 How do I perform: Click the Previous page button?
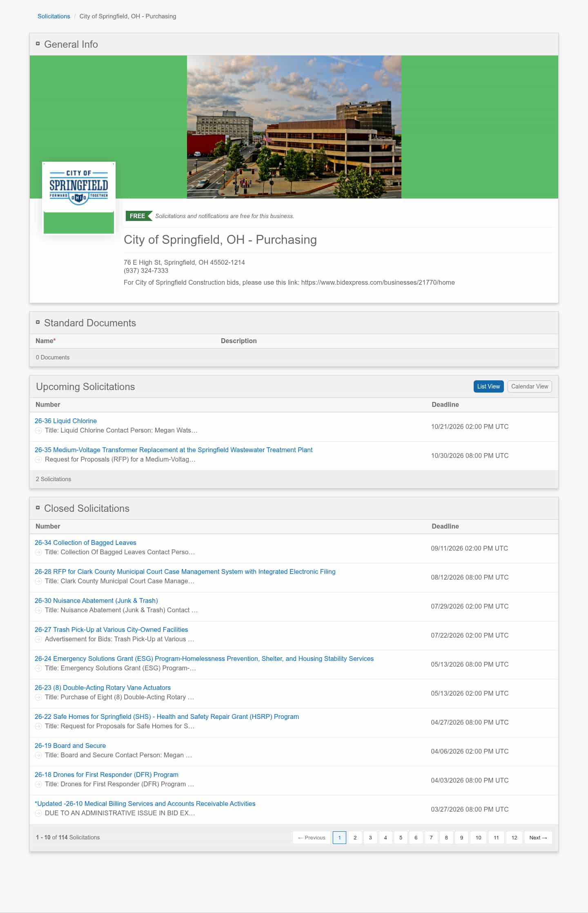[x=312, y=837]
